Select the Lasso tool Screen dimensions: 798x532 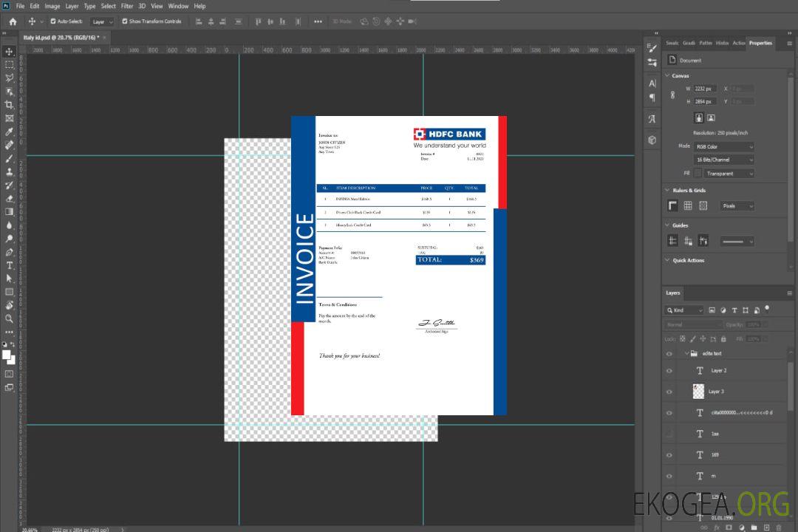tap(9, 78)
